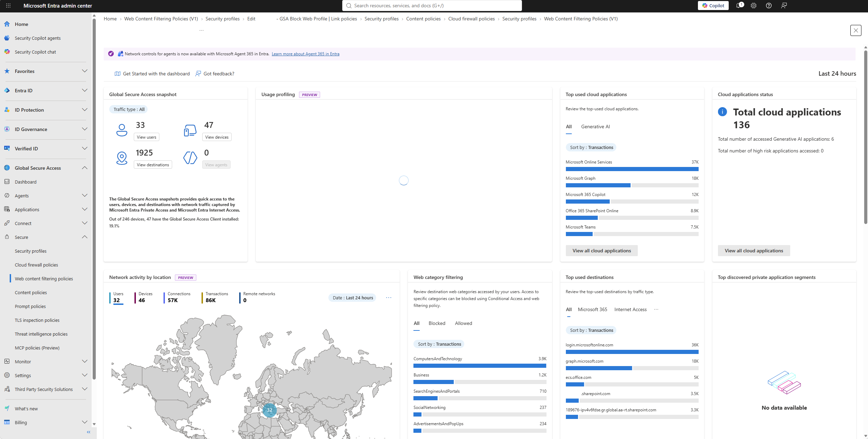Image resolution: width=868 pixels, height=439 pixels.
Task: Open the app launcher waffle icon
Action: click(x=8, y=6)
